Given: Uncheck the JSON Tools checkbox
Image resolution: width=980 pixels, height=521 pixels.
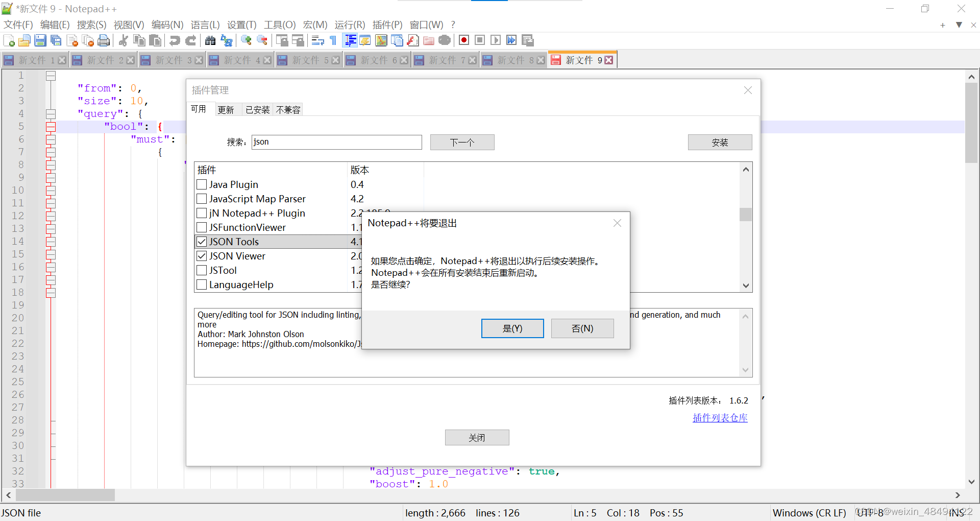Looking at the screenshot, I should [202, 242].
